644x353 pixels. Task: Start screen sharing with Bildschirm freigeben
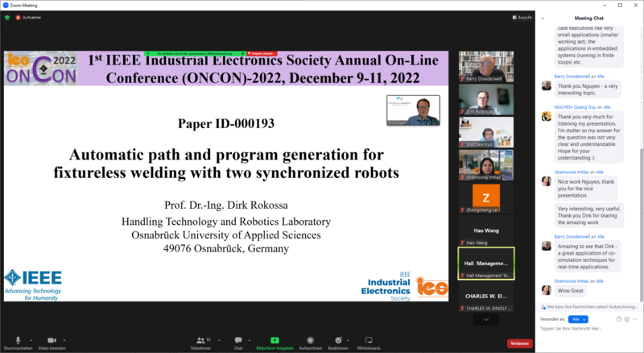(275, 343)
